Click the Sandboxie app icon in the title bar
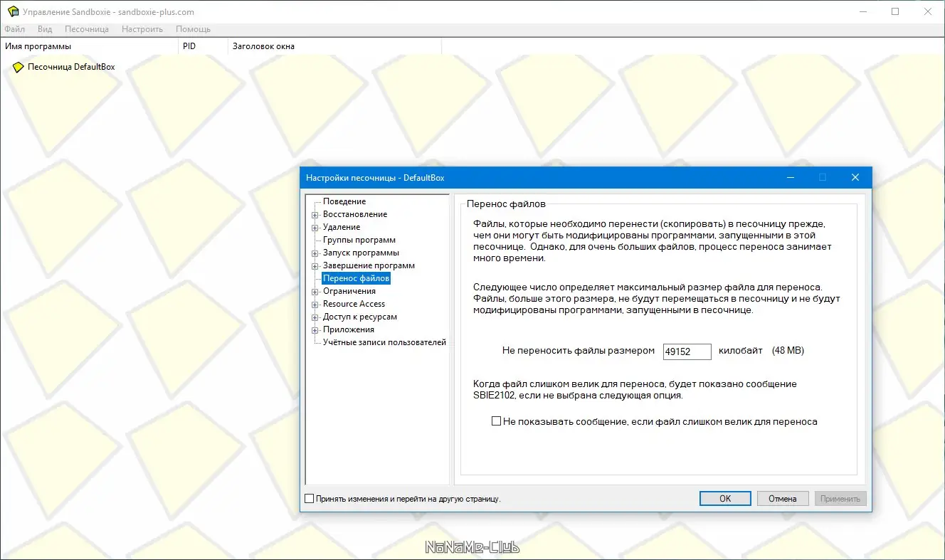The image size is (945, 560). pyautogui.click(x=12, y=11)
